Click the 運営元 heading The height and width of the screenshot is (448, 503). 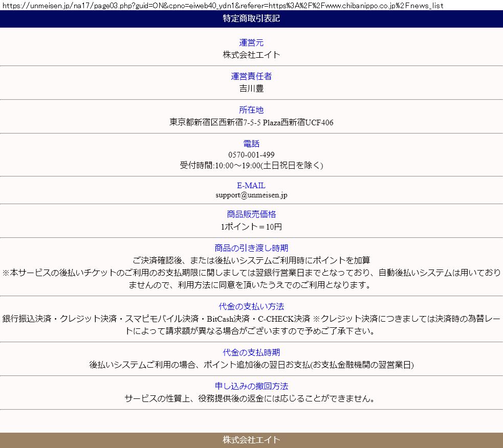[251, 43]
